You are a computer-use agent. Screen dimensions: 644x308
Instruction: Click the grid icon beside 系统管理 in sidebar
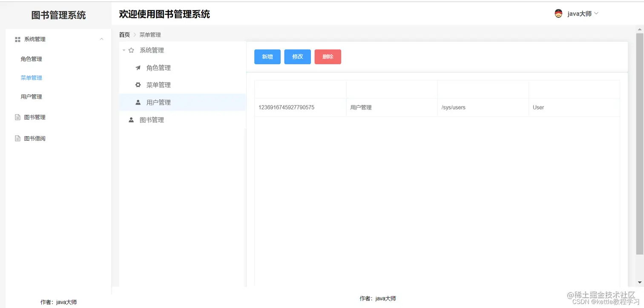[x=17, y=39]
